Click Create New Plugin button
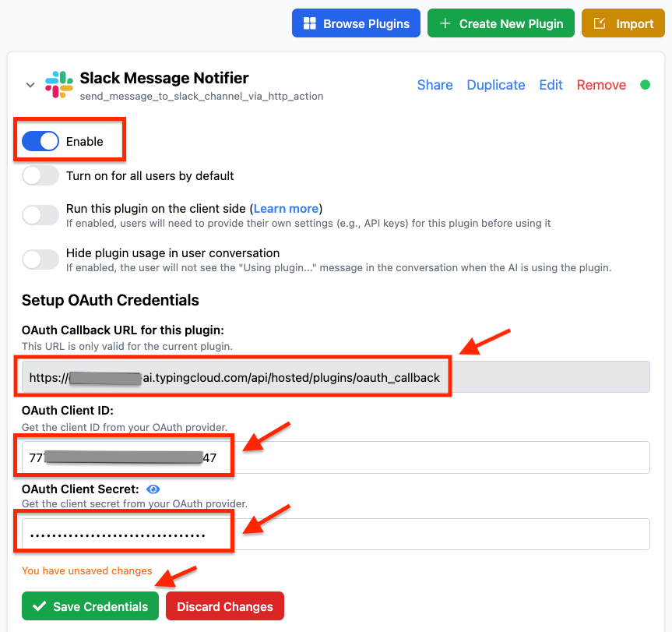 501,23
